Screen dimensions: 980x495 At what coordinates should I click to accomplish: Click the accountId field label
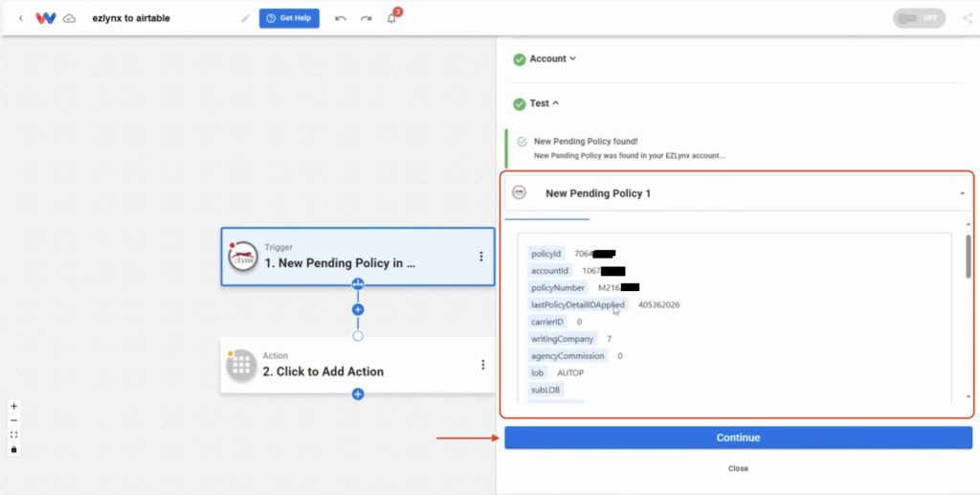click(x=550, y=271)
